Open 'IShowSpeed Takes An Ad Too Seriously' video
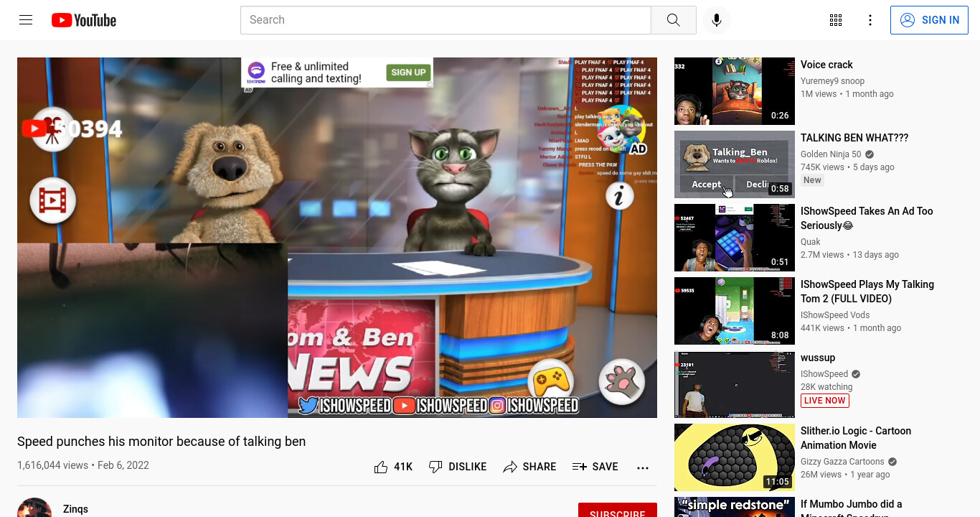This screenshot has width=980, height=517. 867,218
